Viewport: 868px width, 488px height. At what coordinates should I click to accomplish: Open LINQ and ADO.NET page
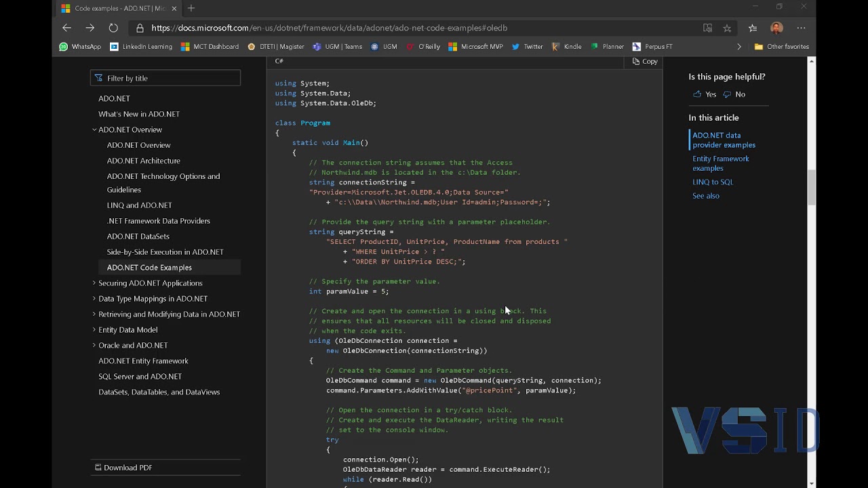[x=139, y=205]
